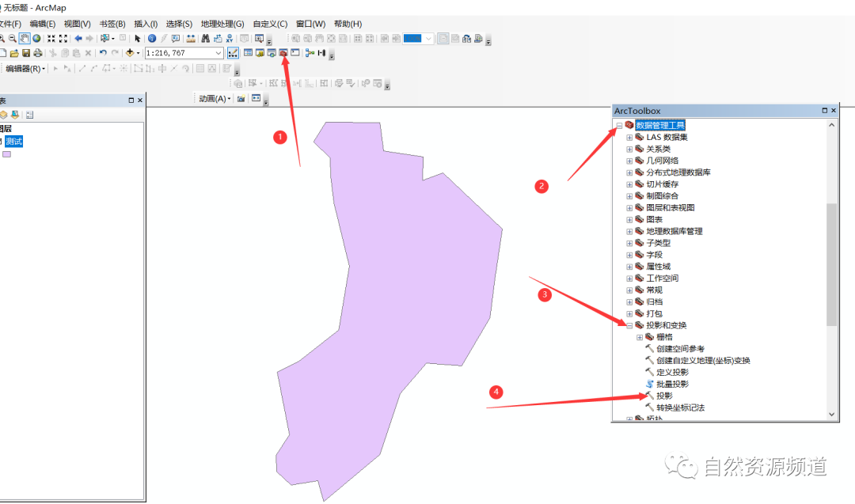Select the Measure tool

point(190,37)
